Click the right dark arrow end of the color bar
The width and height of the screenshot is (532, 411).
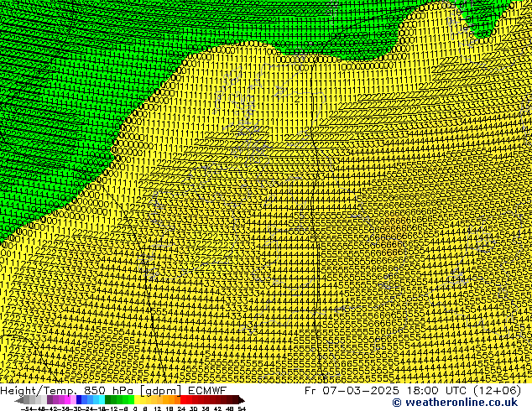241,400
